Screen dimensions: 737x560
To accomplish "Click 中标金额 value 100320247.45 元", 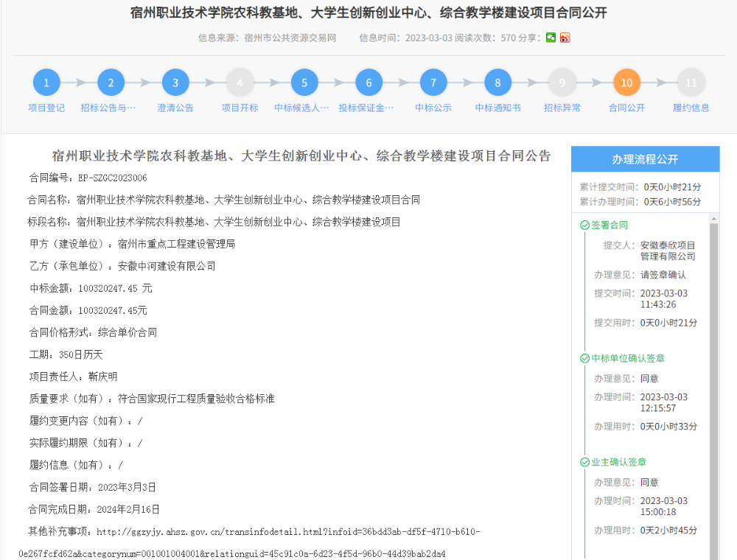I will pos(115,288).
